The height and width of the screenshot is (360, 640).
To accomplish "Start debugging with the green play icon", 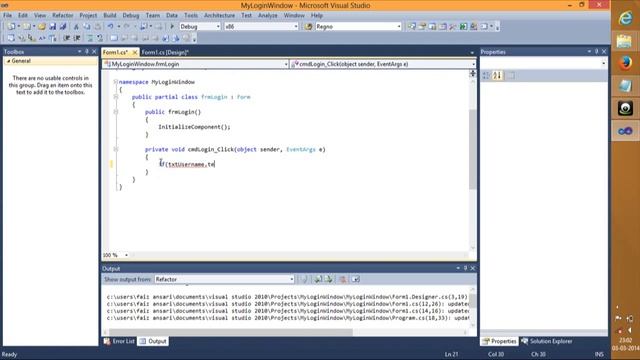I will tap(172, 27).
